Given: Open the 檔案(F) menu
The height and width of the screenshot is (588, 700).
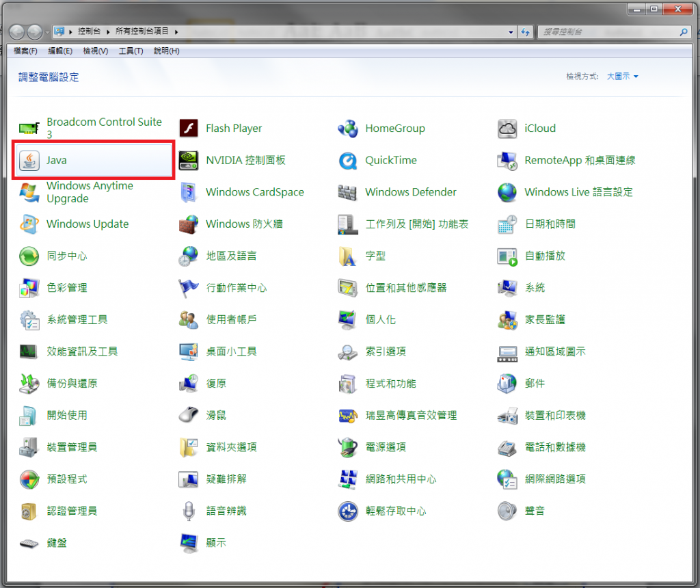Looking at the screenshot, I should [x=25, y=51].
